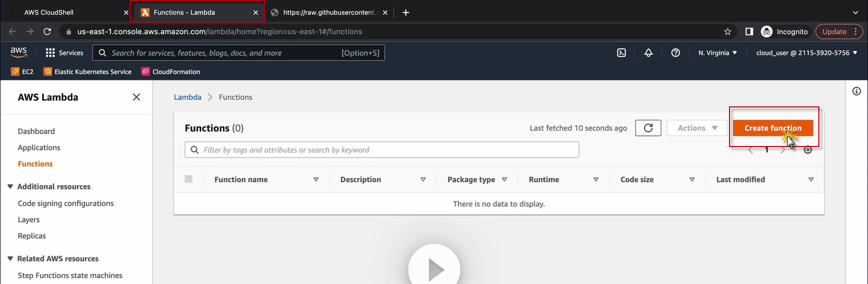Open the AWS support help icon
868x284 pixels.
click(675, 53)
